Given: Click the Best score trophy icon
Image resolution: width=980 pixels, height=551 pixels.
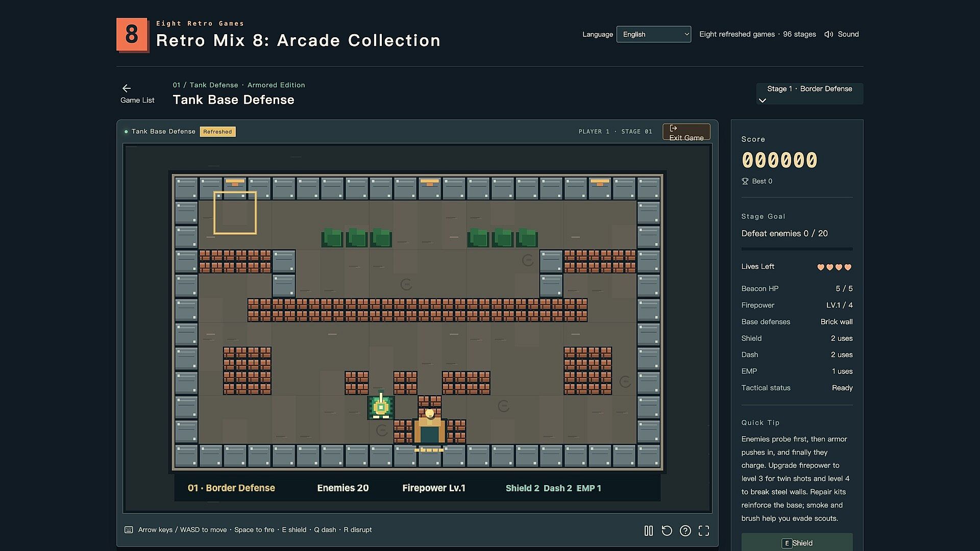Looking at the screenshot, I should click(x=745, y=181).
